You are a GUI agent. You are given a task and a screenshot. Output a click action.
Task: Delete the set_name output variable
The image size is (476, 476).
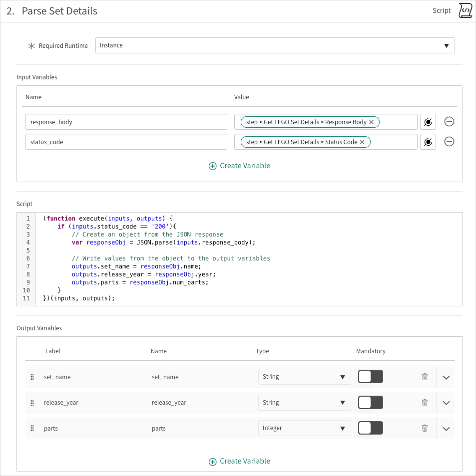[425, 377]
